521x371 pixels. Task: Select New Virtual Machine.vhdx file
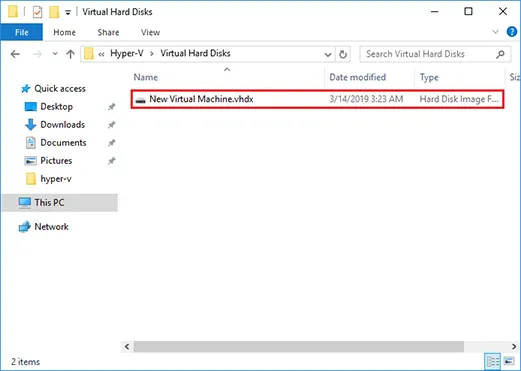point(201,99)
